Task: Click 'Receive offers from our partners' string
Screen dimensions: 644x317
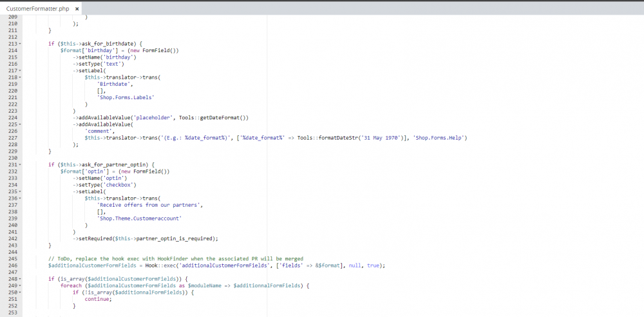Action: point(149,205)
